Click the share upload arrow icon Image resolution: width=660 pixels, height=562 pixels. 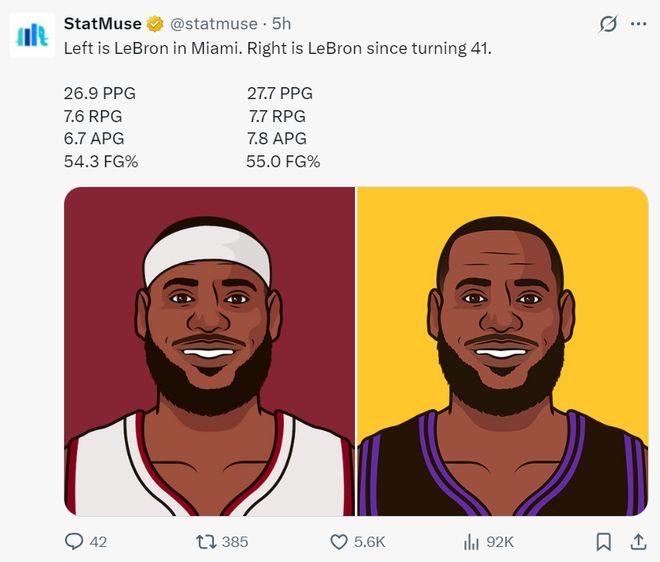(x=638, y=541)
